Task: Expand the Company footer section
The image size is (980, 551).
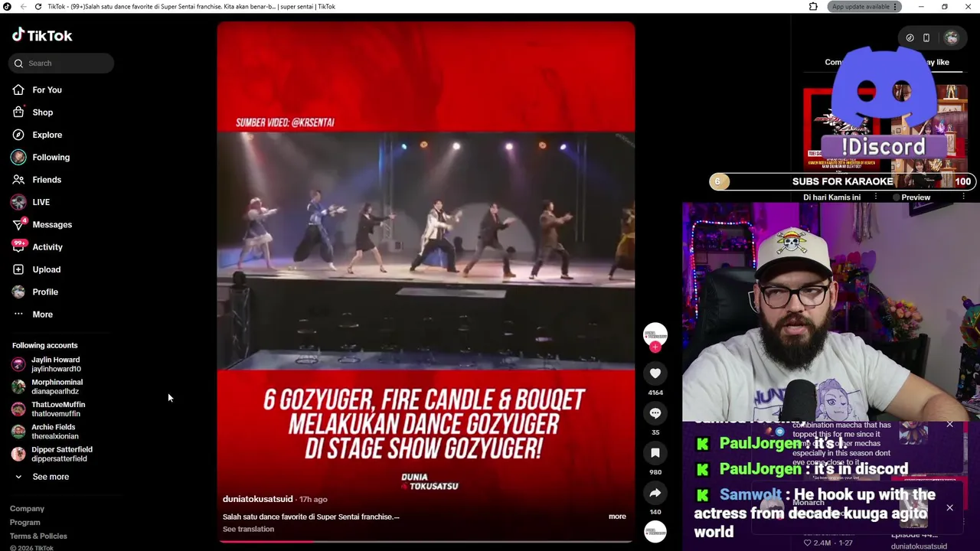Action: [x=27, y=509]
